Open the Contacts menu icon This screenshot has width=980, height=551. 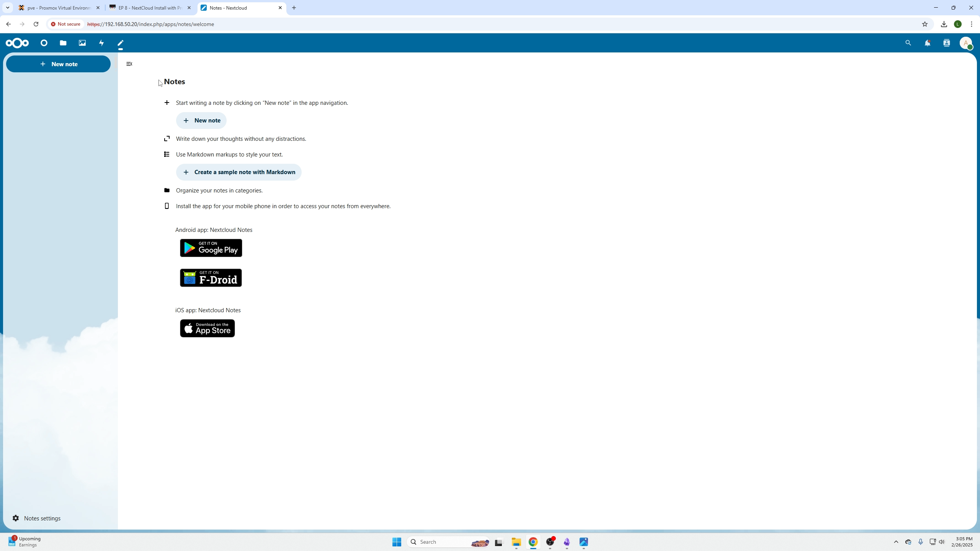946,43
